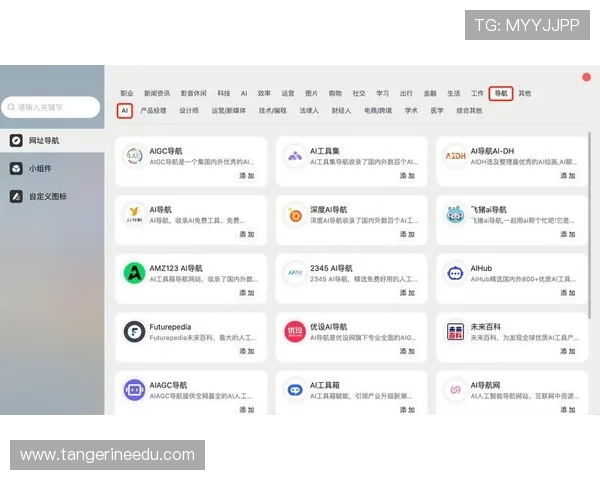Select the 科技 category tab
This screenshot has height=480, width=600.
(224, 93)
